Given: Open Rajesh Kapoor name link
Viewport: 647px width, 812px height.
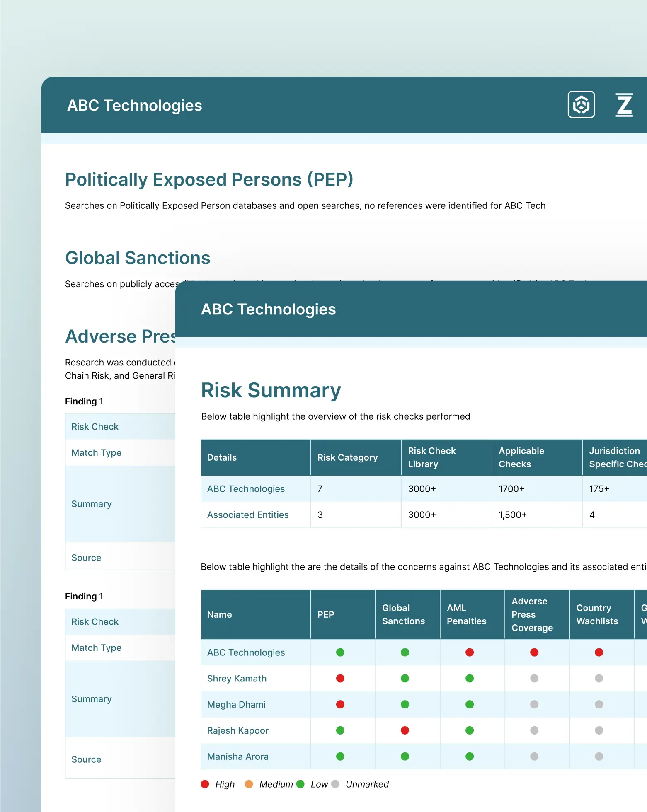Looking at the screenshot, I should (238, 731).
